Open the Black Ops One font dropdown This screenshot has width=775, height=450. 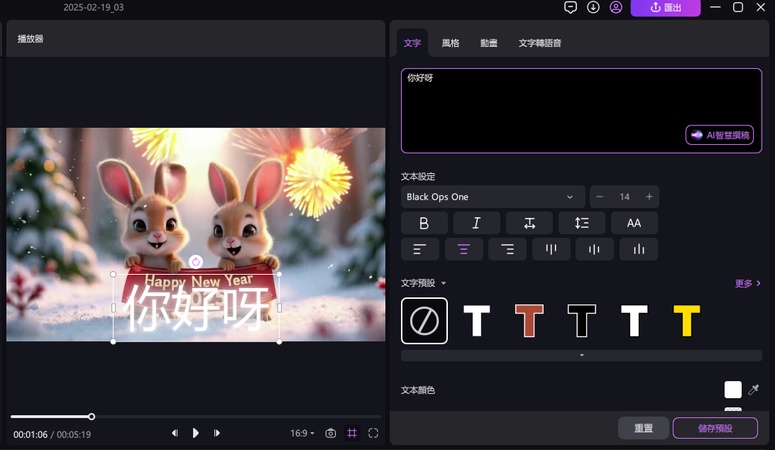coord(493,197)
